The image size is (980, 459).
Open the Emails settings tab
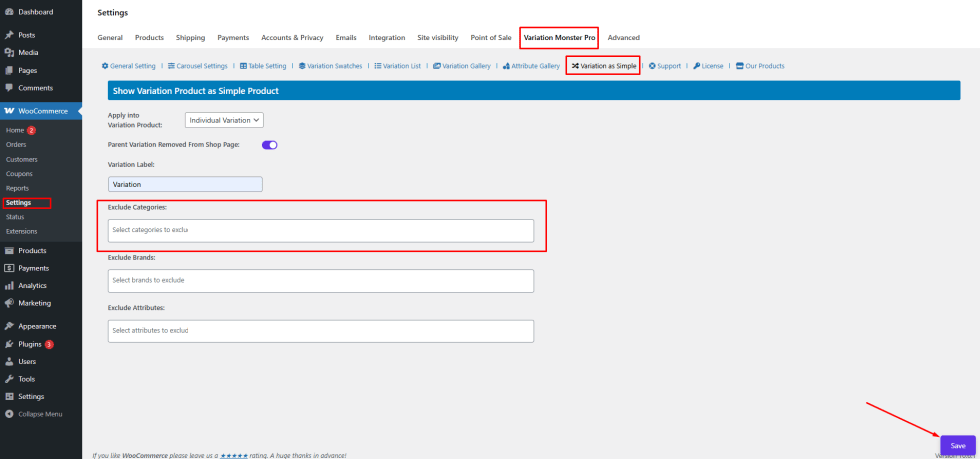tap(346, 38)
